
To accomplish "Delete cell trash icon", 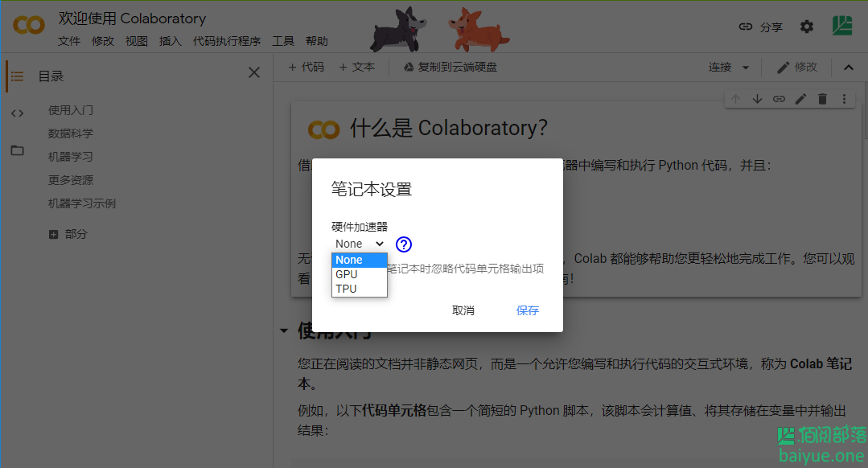I will coord(823,99).
